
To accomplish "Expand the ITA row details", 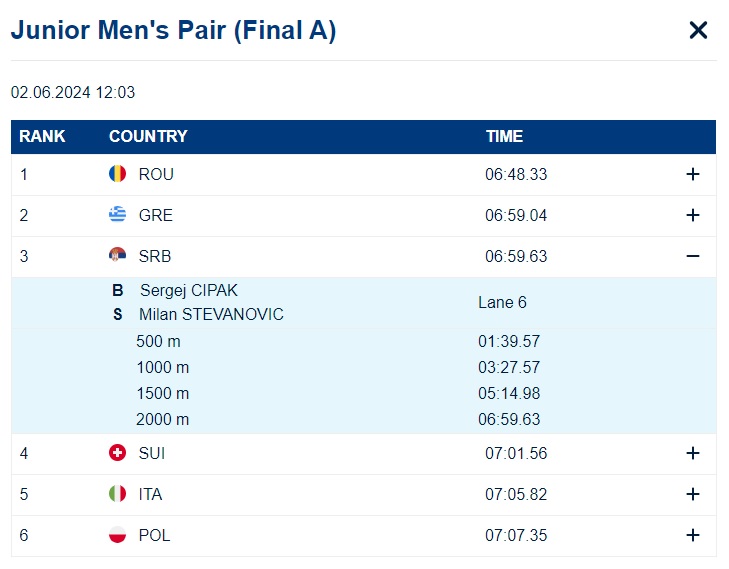I will coord(692,494).
